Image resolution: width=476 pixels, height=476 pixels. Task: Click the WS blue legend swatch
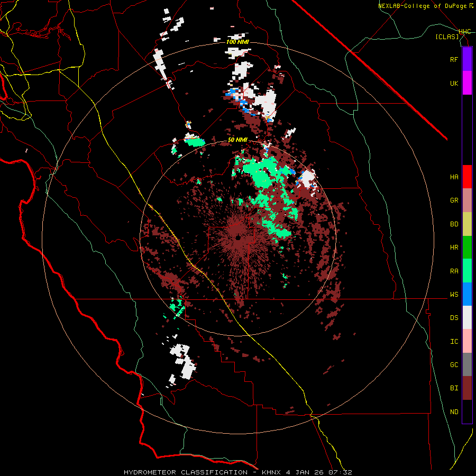pos(467,294)
